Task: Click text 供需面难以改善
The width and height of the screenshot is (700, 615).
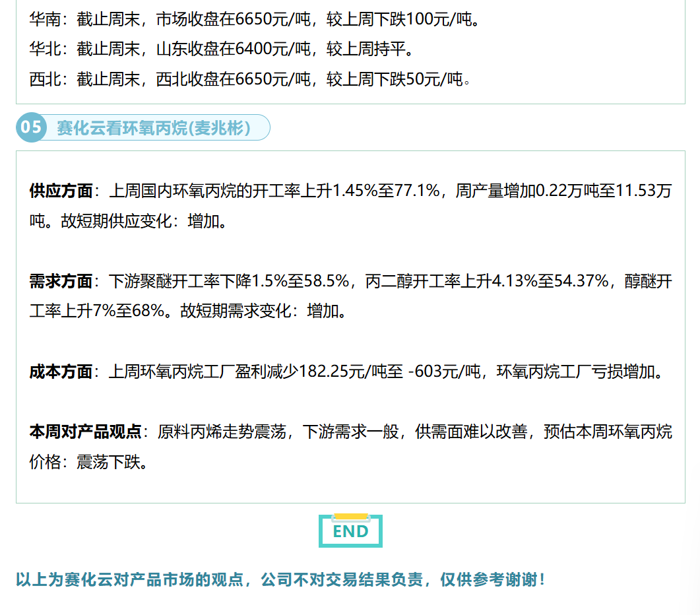Action: pyautogui.click(x=471, y=432)
